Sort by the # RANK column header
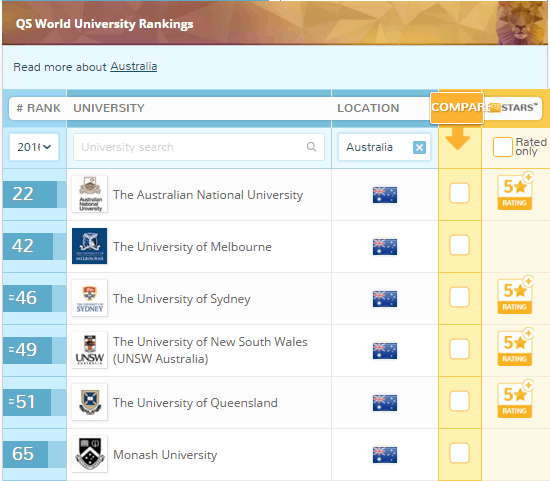This screenshot has width=550, height=481. (x=39, y=108)
